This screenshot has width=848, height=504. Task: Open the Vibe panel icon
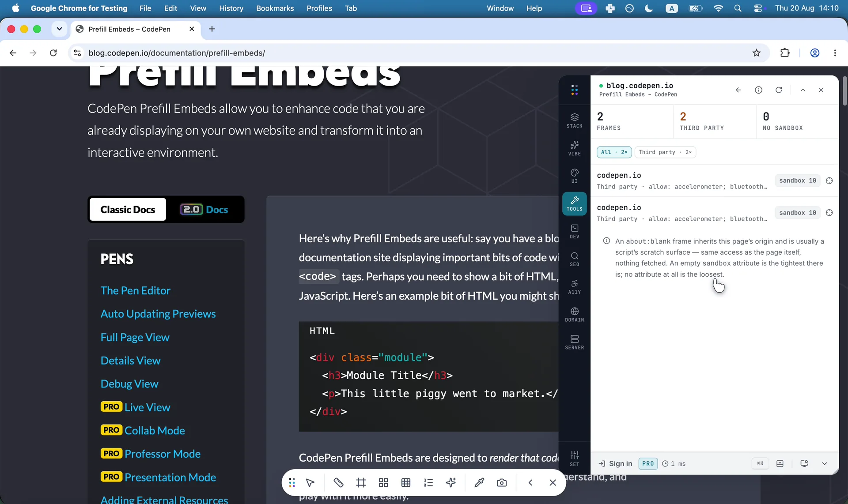pyautogui.click(x=574, y=148)
